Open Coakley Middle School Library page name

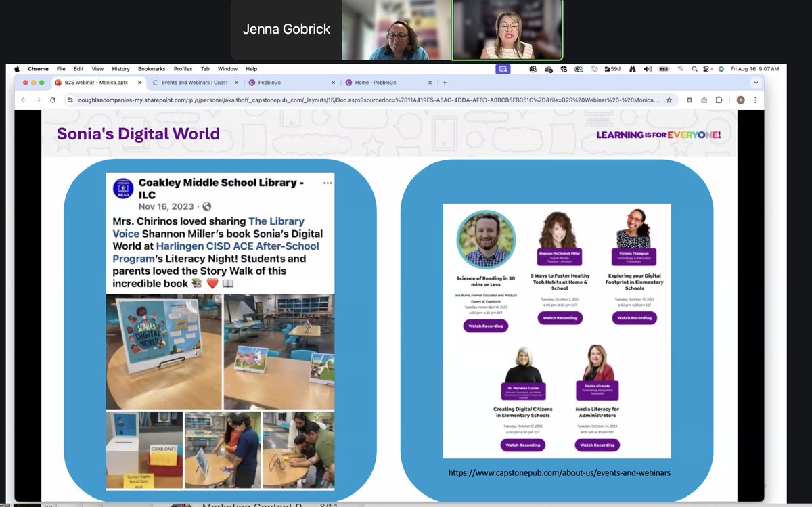click(x=221, y=188)
